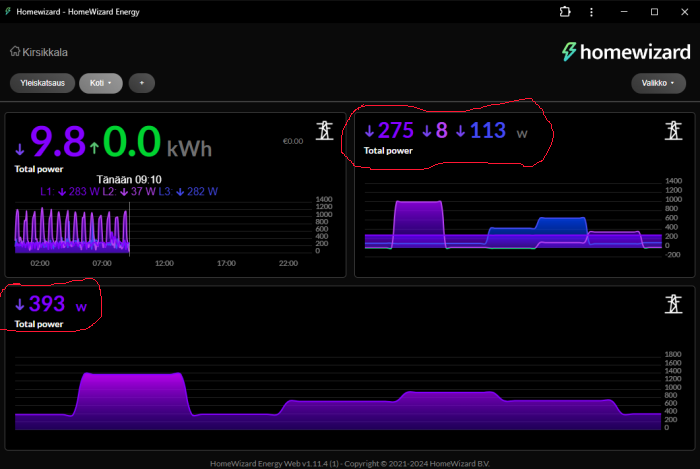This screenshot has width=700, height=469.
Task: Switch to the Yleiskatsaus tab
Action: point(42,83)
